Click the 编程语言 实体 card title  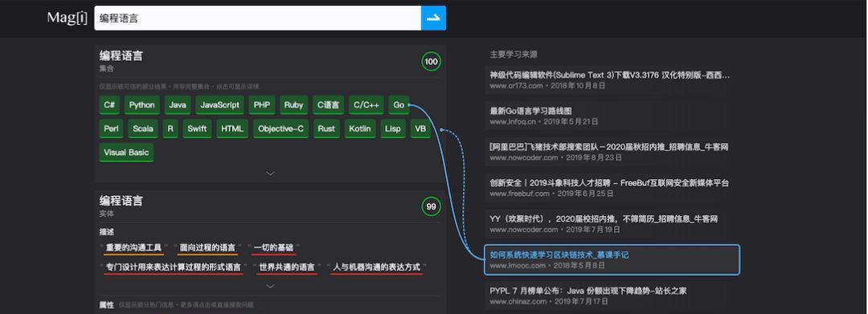121,201
